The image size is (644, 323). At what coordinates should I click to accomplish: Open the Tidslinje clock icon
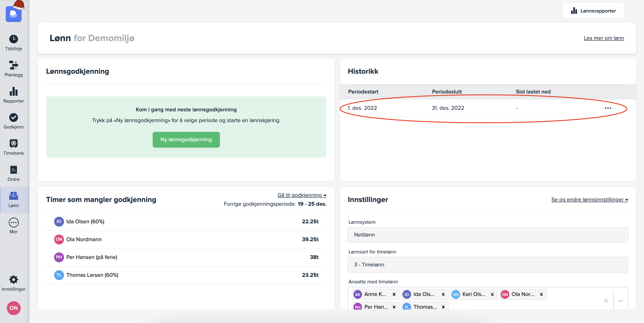tap(13, 39)
